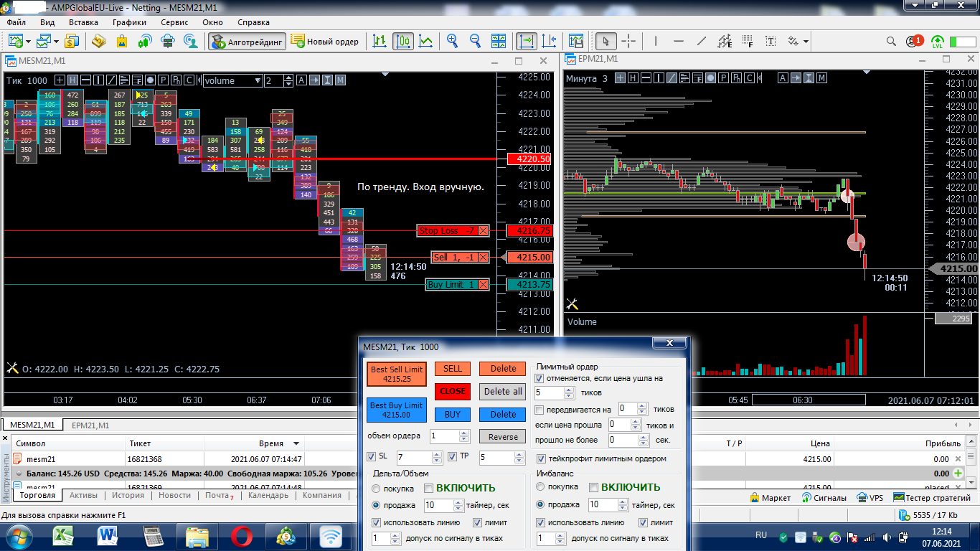Expand the graphical objects dropdown arrow

click(806, 42)
